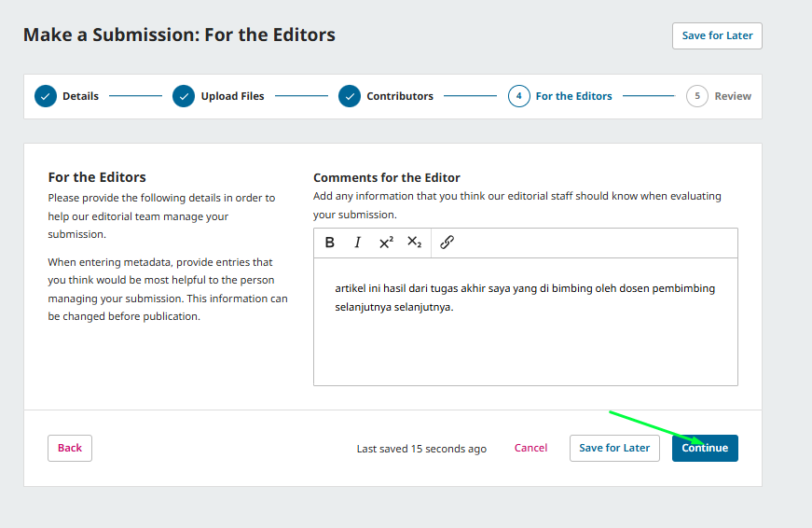This screenshot has width=812, height=528.
Task: Open the Contributors step
Action: (x=399, y=96)
